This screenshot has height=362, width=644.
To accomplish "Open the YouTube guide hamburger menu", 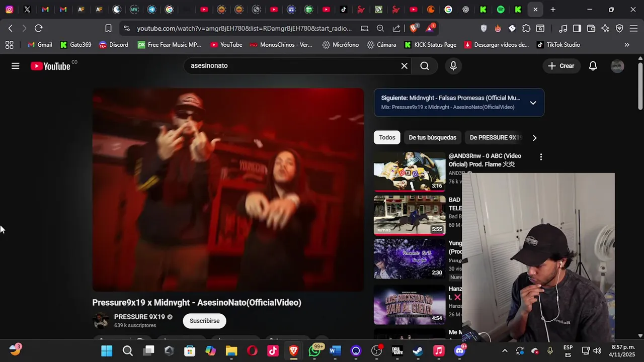I will (x=16, y=66).
